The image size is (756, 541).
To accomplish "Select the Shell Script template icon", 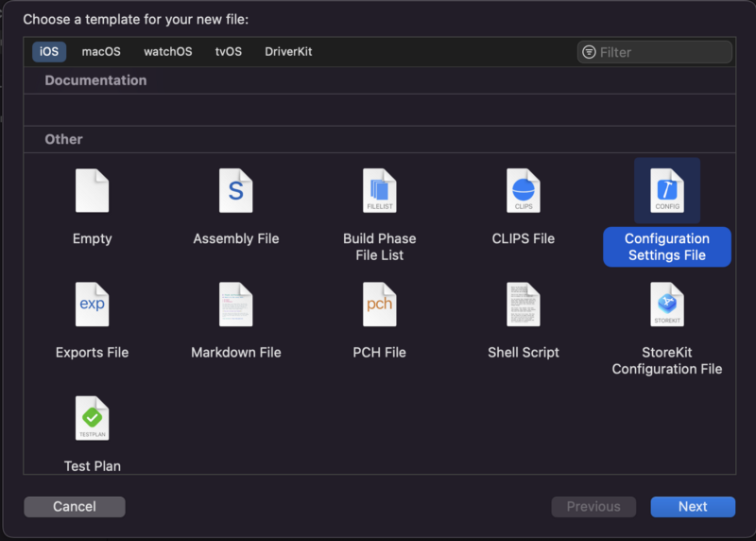I will coord(524,305).
